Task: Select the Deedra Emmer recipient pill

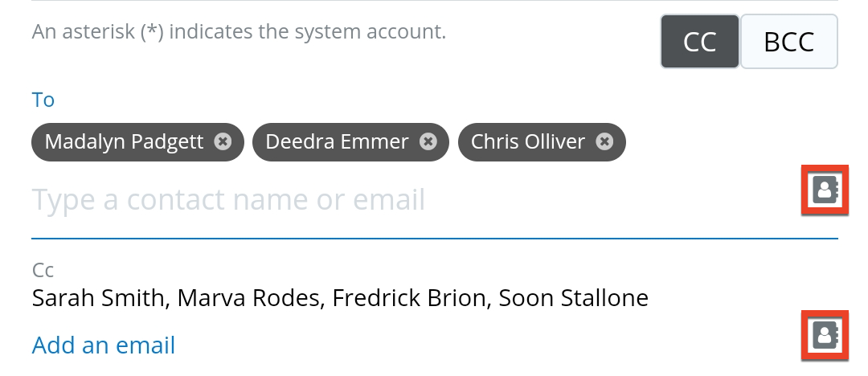Action: [x=337, y=141]
